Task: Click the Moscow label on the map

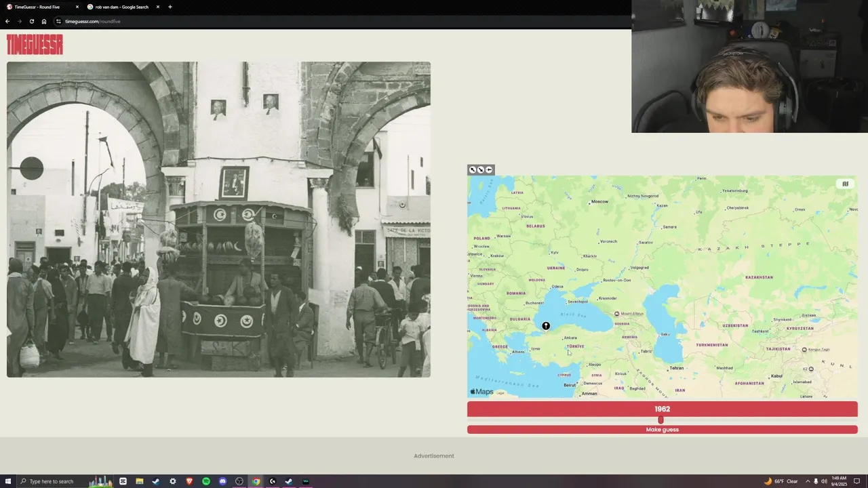Action: [x=599, y=201]
